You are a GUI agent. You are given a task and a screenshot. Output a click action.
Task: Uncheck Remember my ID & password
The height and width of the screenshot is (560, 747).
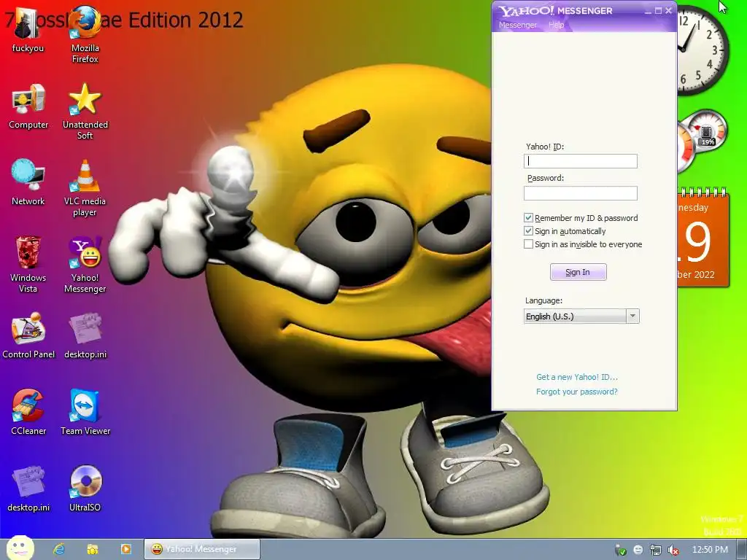pyautogui.click(x=528, y=217)
